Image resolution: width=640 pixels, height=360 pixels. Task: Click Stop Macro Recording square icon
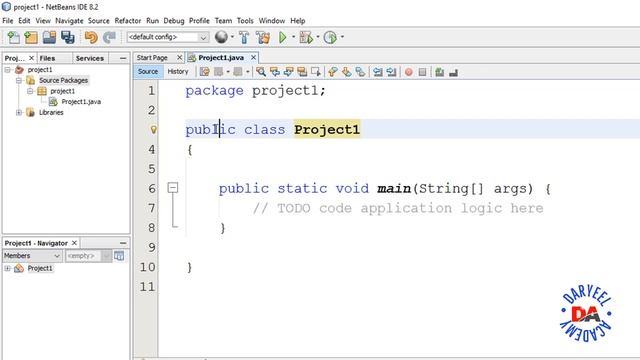click(x=422, y=72)
